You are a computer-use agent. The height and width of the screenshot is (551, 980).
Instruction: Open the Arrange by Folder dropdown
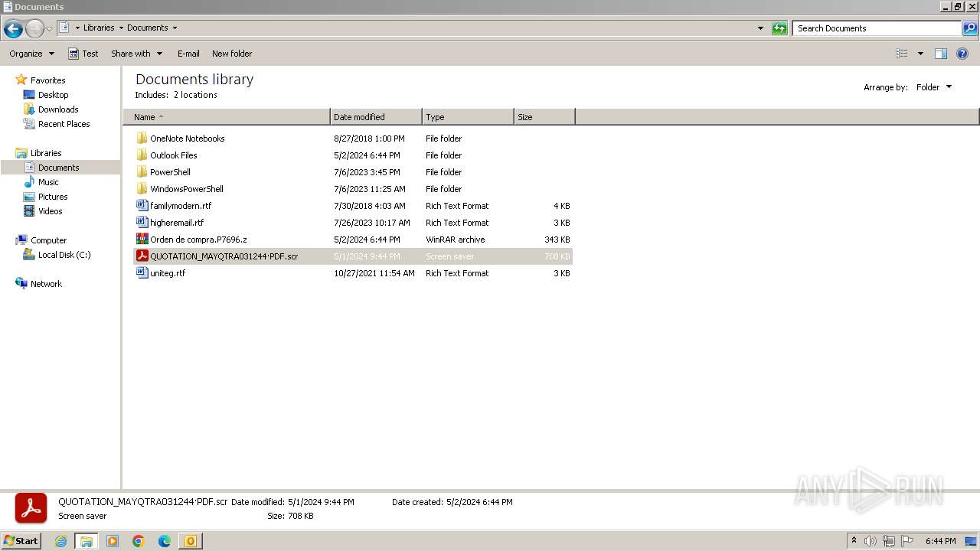click(x=934, y=87)
